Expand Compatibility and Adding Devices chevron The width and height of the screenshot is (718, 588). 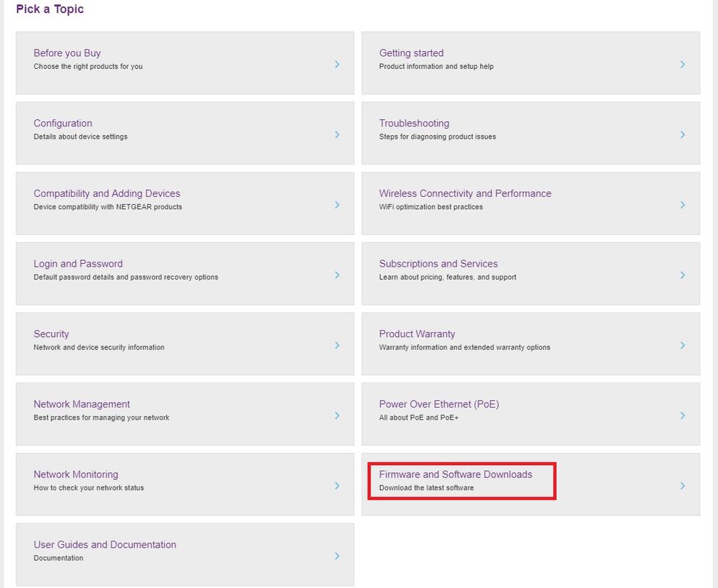tap(336, 205)
